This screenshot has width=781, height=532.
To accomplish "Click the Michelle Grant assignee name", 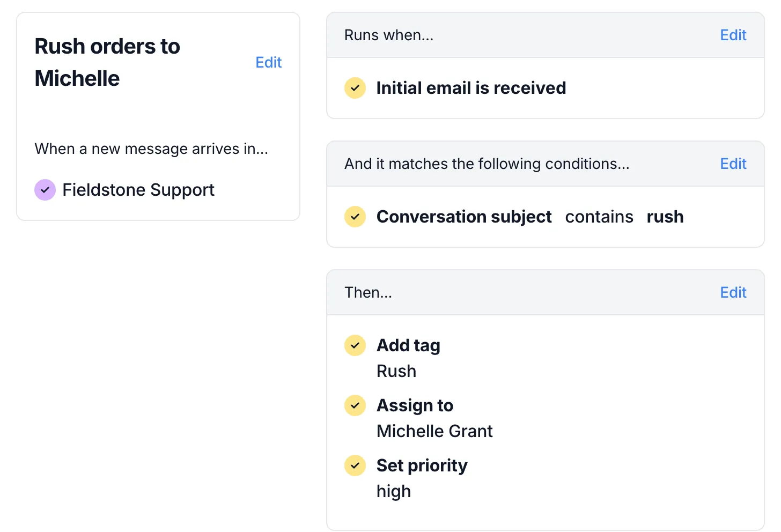I will (x=434, y=431).
